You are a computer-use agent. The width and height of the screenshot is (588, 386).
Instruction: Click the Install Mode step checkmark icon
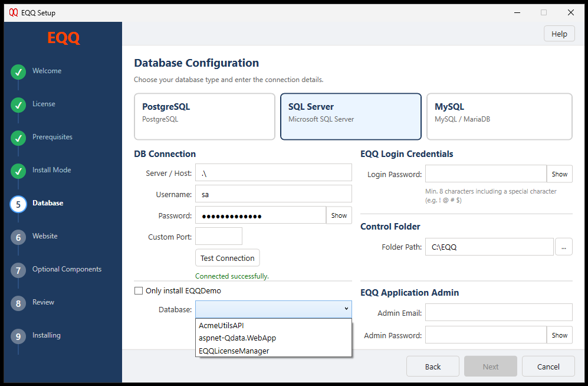click(18, 171)
